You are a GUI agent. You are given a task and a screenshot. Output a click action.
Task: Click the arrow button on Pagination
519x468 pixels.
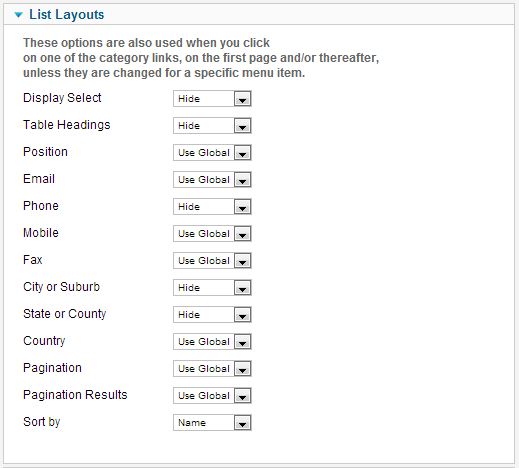click(x=242, y=369)
